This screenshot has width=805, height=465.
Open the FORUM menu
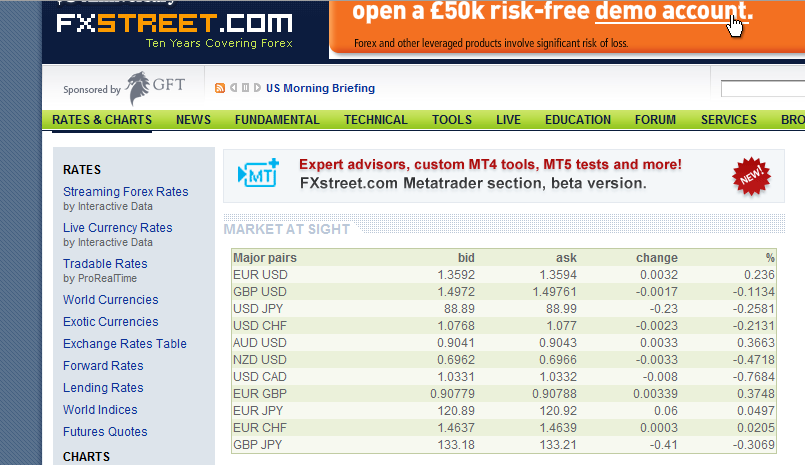tap(655, 120)
